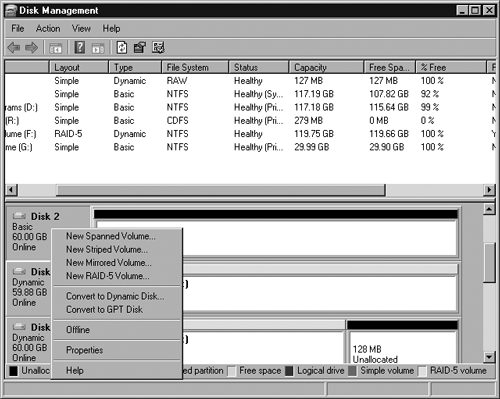Choose Convert to GPT Disk option

[x=117, y=310]
